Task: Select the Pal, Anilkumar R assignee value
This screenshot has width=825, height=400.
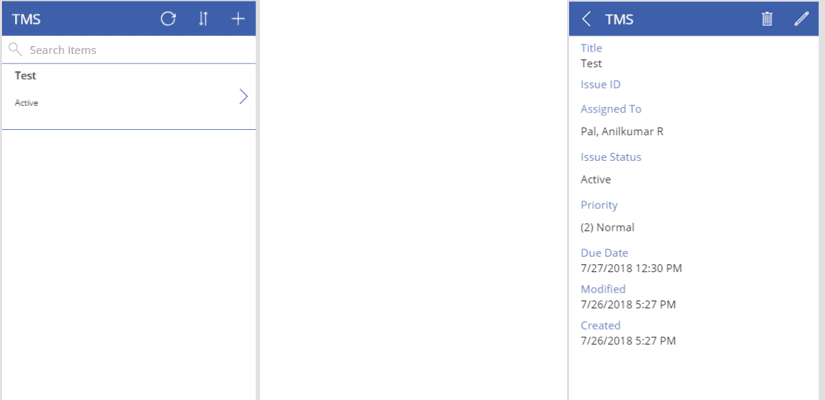Action: [622, 131]
